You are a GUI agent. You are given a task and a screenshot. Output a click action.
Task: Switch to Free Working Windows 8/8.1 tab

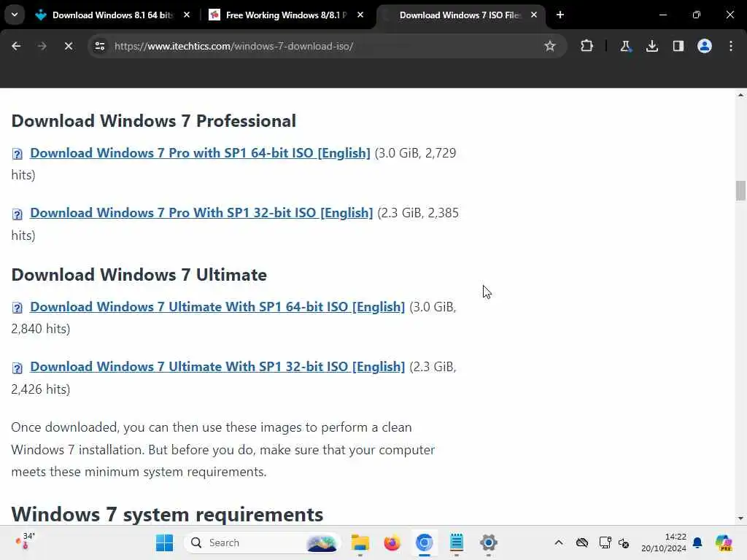point(286,15)
